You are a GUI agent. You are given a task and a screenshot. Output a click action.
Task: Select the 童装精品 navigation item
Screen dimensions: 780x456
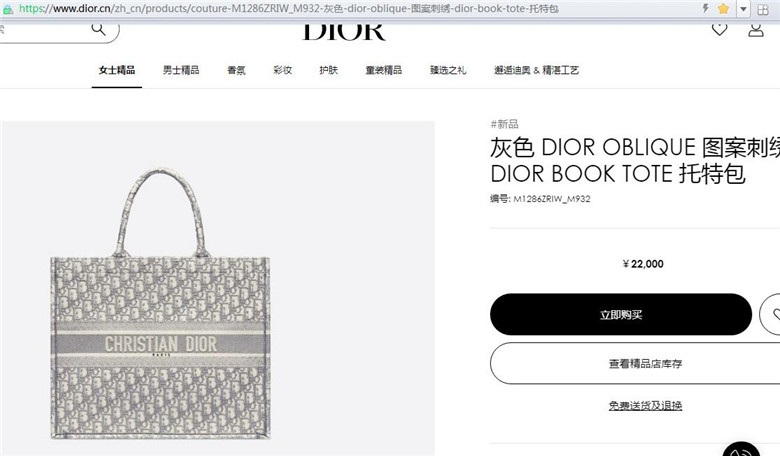tap(384, 70)
